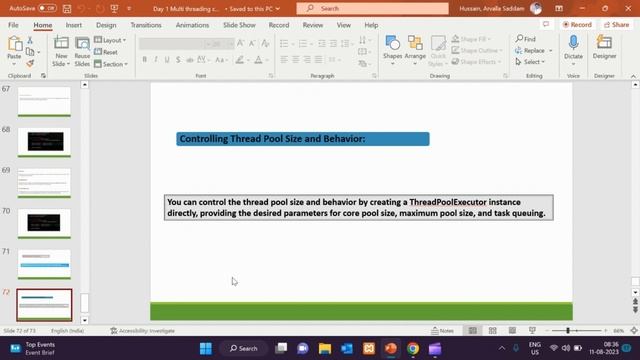Open the Replace dropdown arrow
This screenshot has height=360, width=640.
point(551,51)
